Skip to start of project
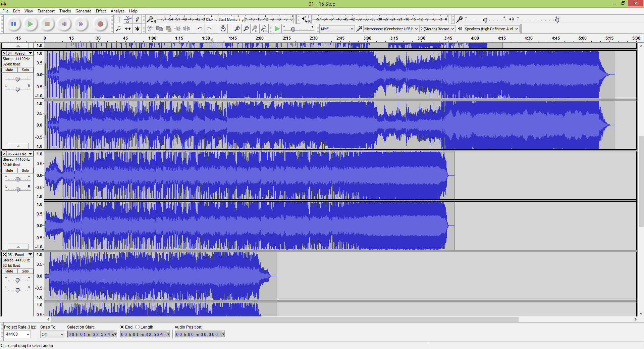Screen dimensions: 644x349 64,24
